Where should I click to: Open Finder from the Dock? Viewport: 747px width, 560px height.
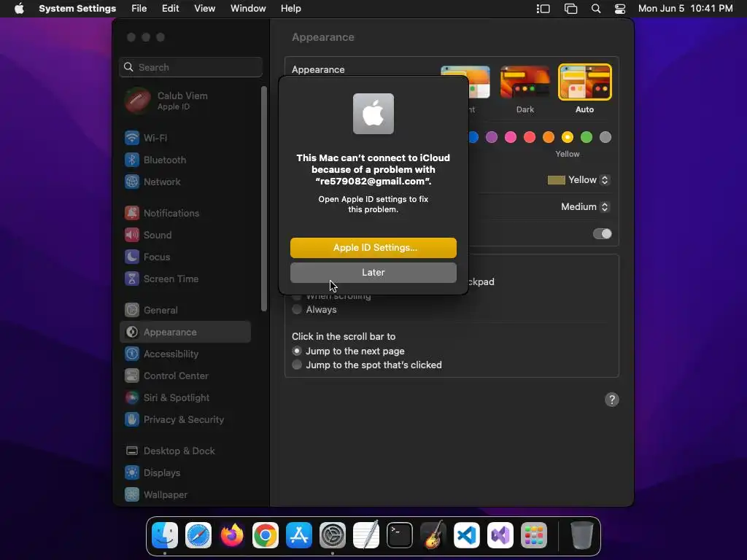click(165, 535)
